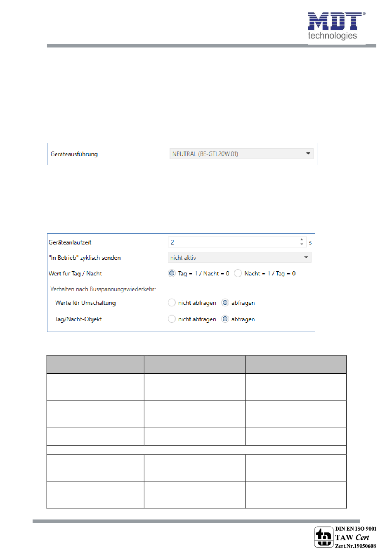Click the Geräteausführung dropdown arrow
The width and height of the screenshot is (392, 555).
pyautogui.click(x=308, y=154)
